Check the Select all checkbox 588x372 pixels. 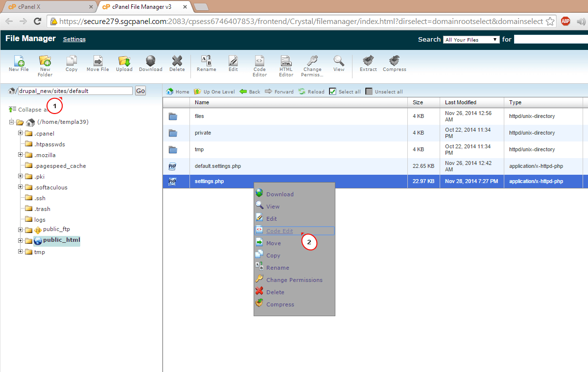[x=333, y=92]
